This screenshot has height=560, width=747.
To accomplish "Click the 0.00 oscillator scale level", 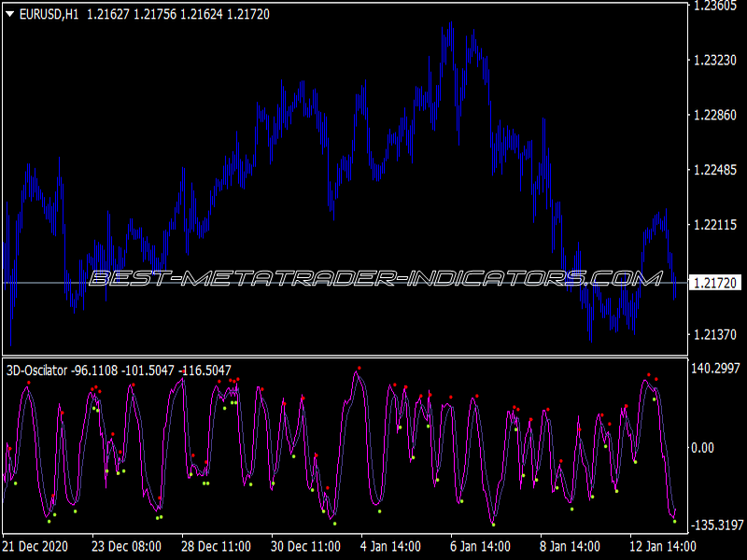I will (703, 448).
